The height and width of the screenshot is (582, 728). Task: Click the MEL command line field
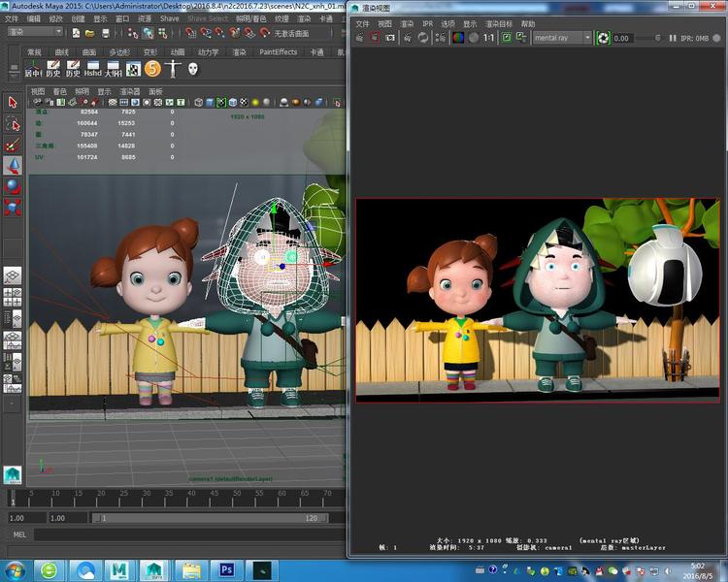coord(189,534)
